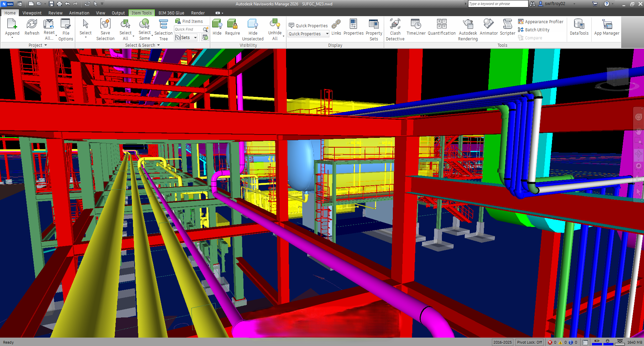The width and height of the screenshot is (644, 346).
Task: Open the Selection Tree panel
Action: pos(163,29)
